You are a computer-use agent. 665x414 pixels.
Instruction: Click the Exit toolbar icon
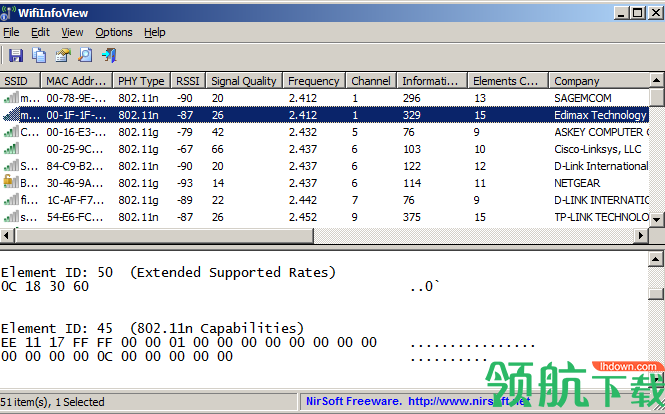click(109, 56)
